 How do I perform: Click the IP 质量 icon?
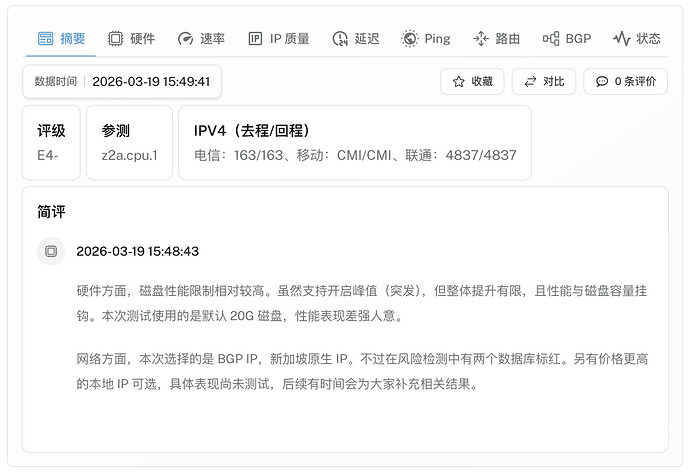click(255, 39)
